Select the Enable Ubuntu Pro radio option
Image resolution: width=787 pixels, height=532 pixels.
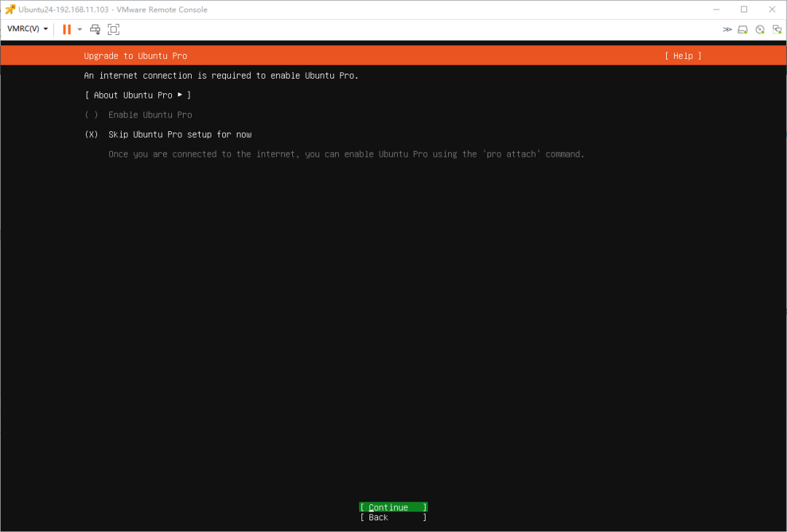pyautogui.click(x=138, y=114)
